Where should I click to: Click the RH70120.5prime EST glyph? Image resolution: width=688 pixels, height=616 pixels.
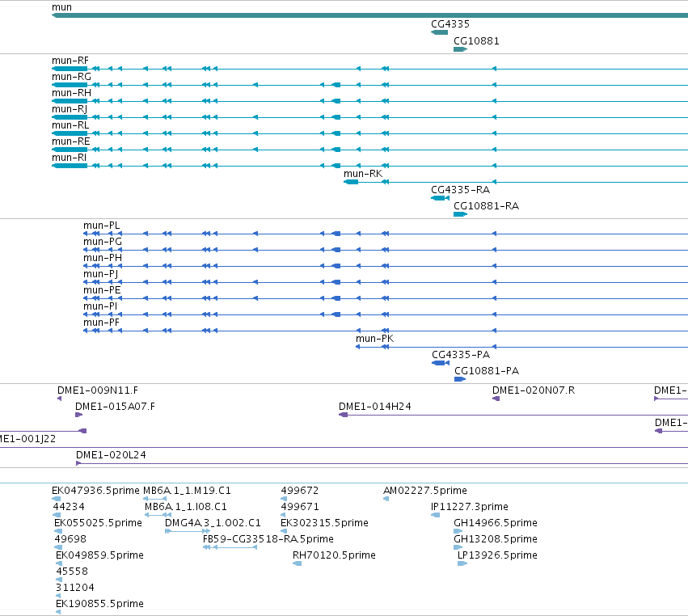tap(297, 563)
